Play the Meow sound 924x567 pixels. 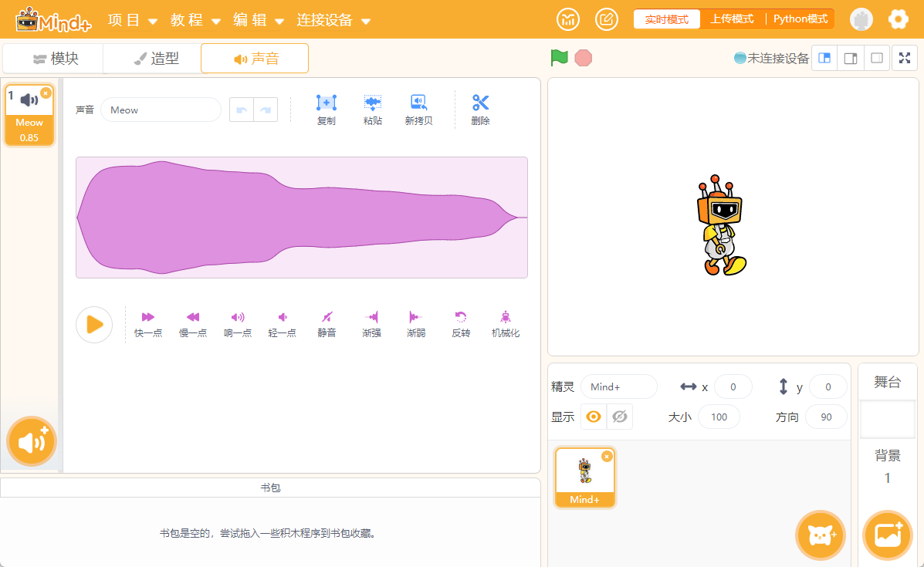[x=94, y=324]
